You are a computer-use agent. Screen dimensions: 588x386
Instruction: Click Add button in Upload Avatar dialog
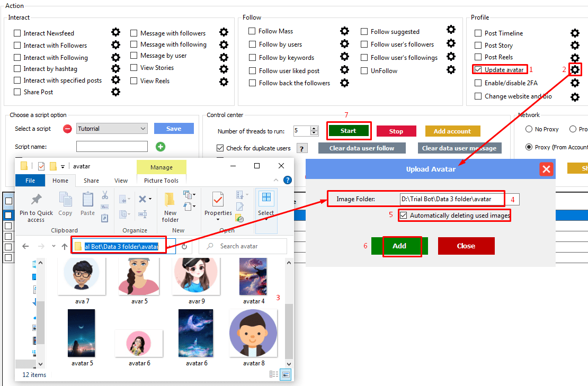click(399, 246)
